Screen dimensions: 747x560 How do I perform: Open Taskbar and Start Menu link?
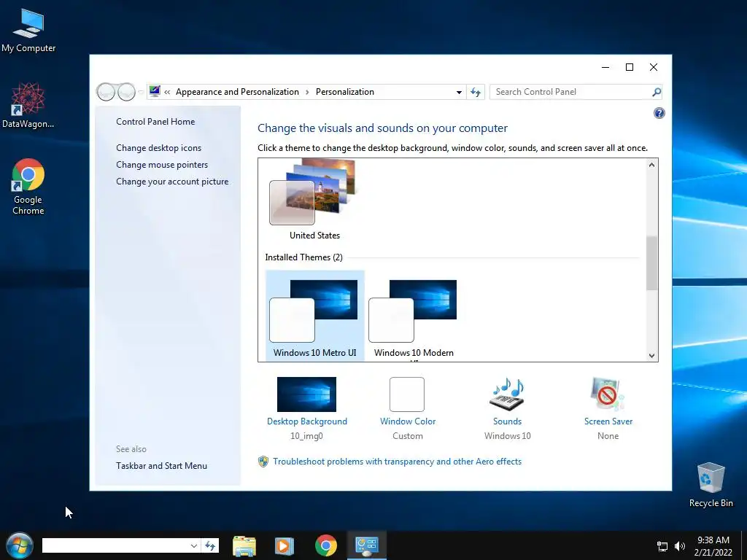(161, 466)
